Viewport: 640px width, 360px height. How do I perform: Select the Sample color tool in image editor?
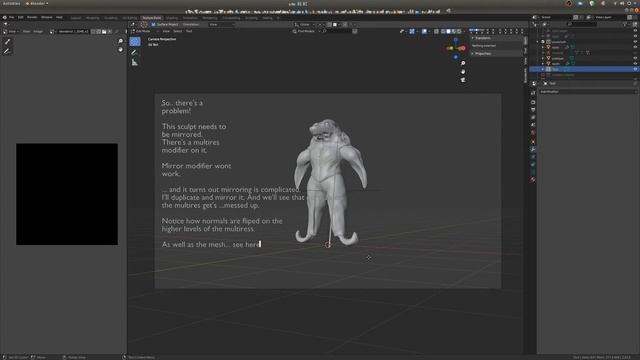click(7, 42)
